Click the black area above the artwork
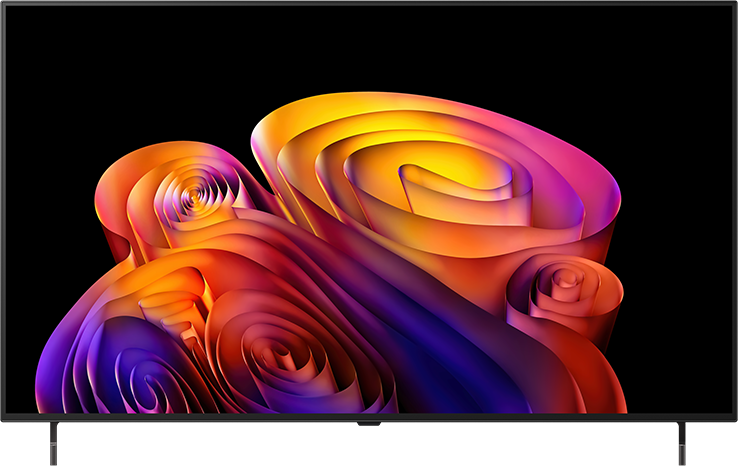The width and height of the screenshot is (738, 466). coord(367,47)
